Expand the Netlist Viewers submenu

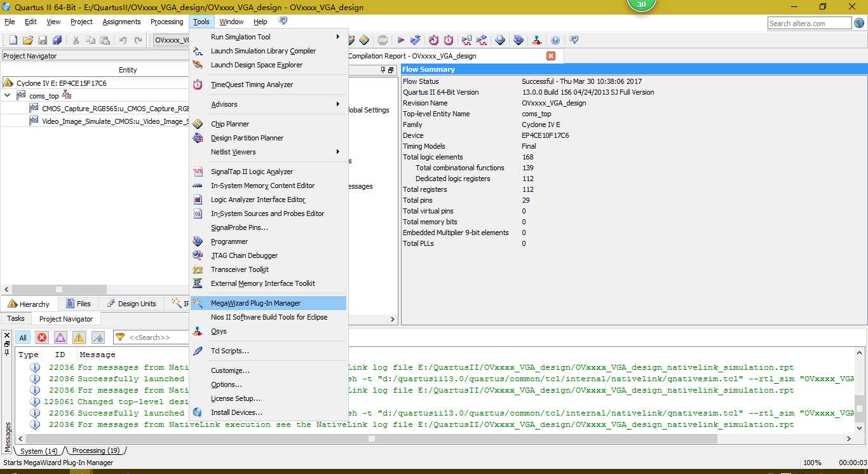coord(269,152)
